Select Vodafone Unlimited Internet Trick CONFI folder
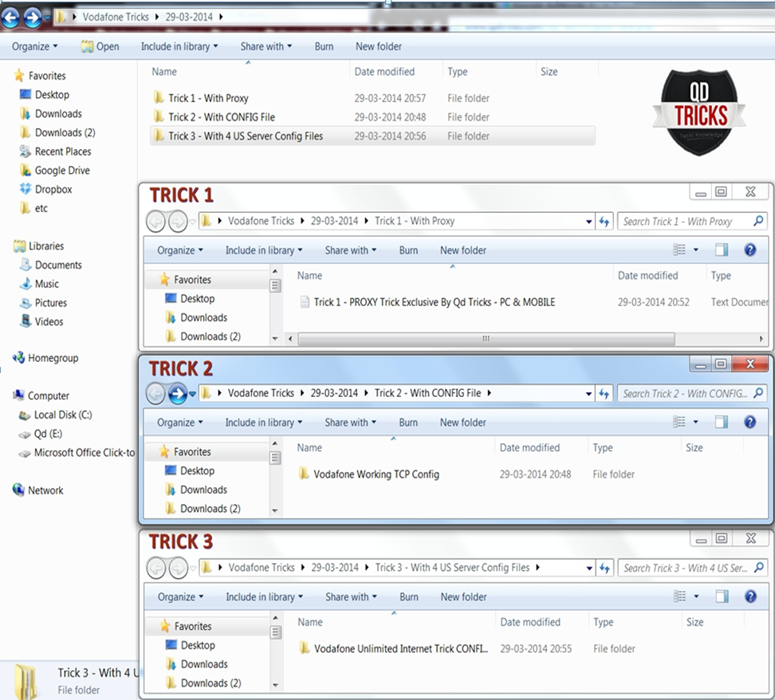 394,649
